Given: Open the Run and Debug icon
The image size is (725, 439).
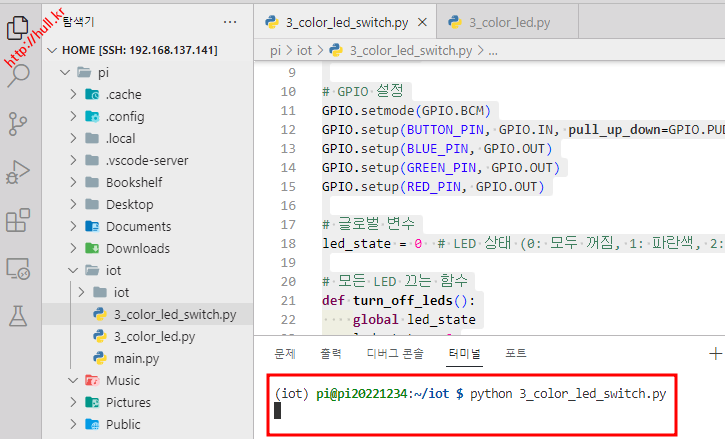Looking at the screenshot, I should [19, 171].
